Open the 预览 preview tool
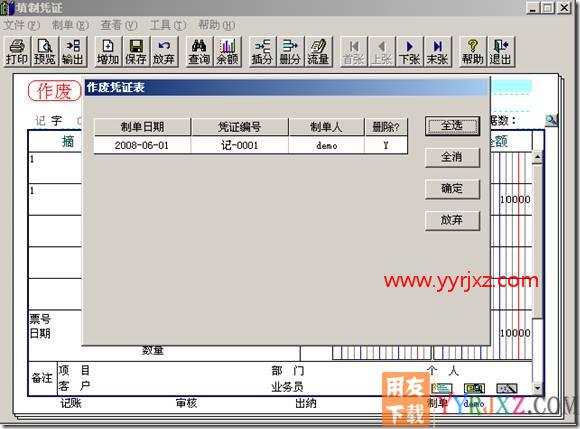580x429 pixels. coord(45,52)
